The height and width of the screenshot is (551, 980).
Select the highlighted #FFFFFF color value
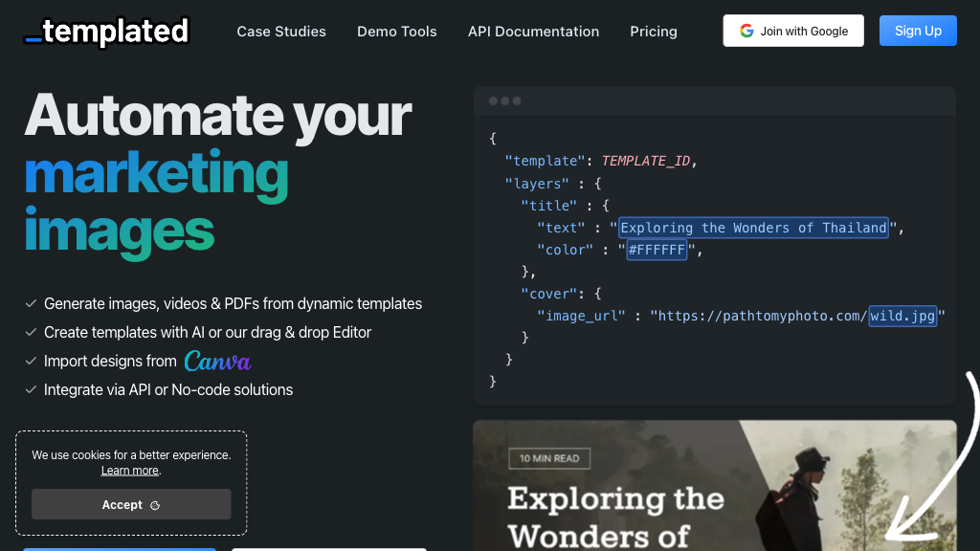[x=656, y=250]
